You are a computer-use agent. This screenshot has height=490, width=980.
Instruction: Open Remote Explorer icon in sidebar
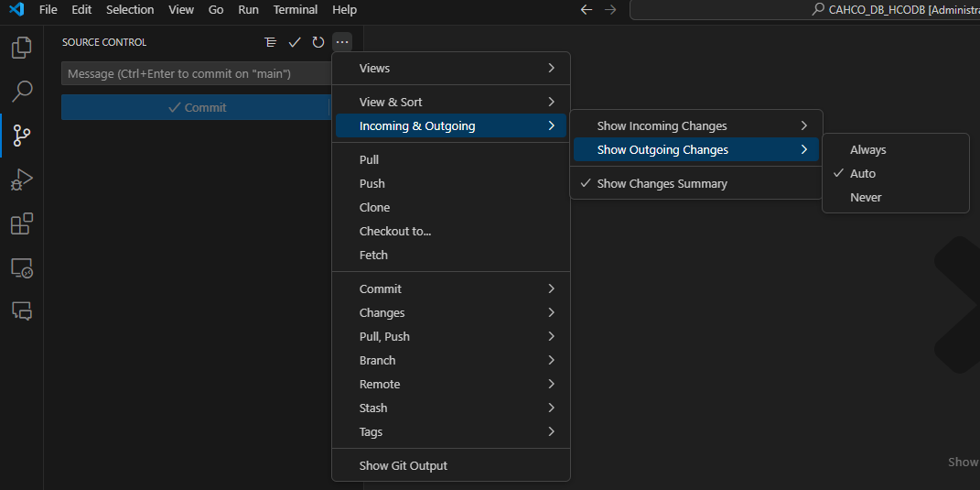(x=21, y=267)
